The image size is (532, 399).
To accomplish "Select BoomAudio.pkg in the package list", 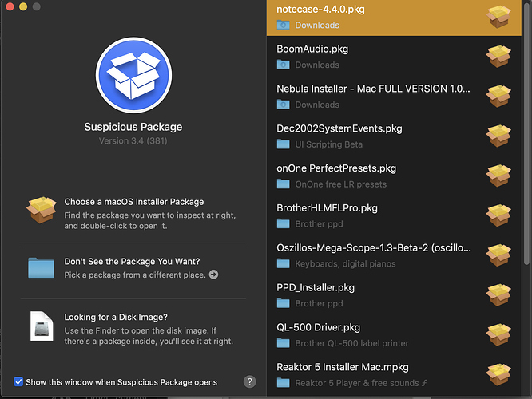I will click(394, 57).
